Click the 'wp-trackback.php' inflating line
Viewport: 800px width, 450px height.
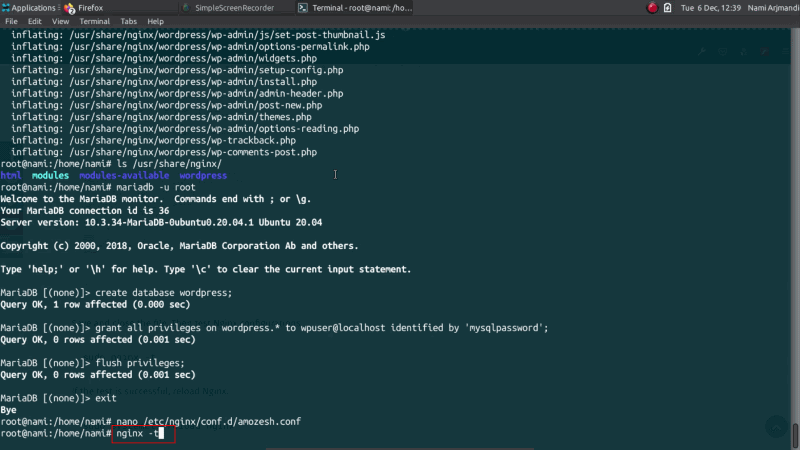[x=154, y=140]
